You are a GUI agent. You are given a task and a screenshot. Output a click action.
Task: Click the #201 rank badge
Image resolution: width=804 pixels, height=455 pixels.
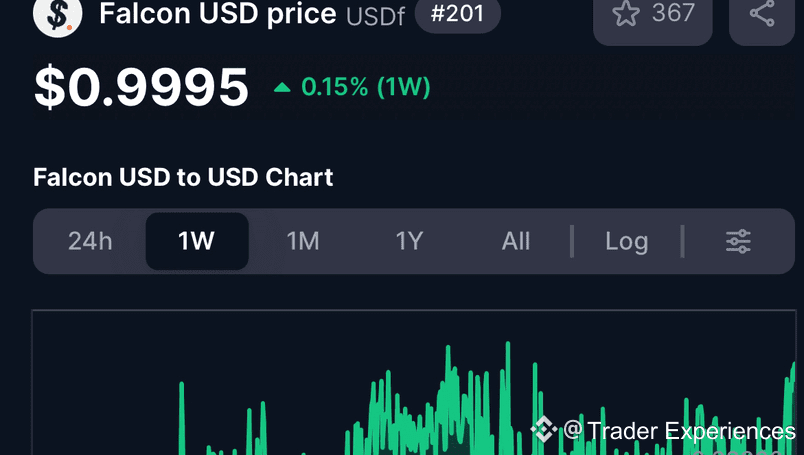(x=457, y=14)
